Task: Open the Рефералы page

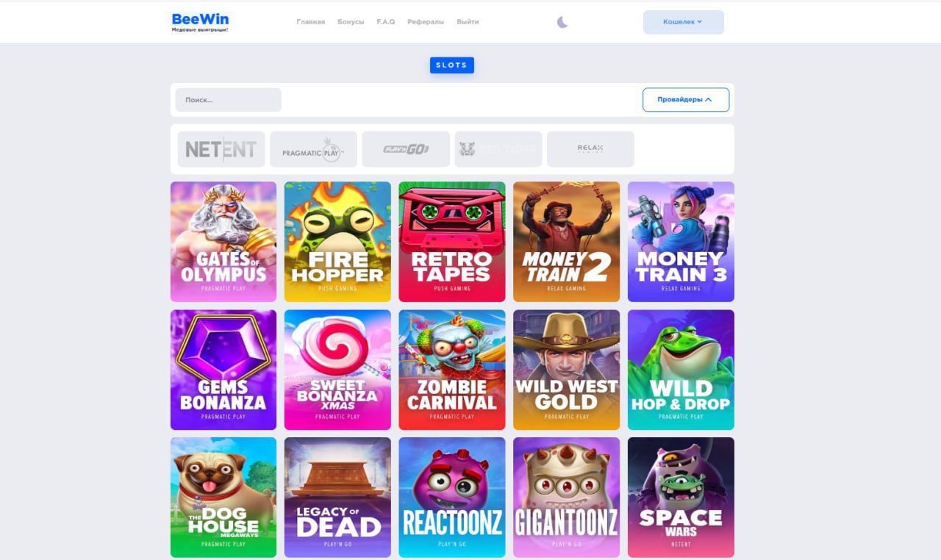Action: pyautogui.click(x=426, y=22)
